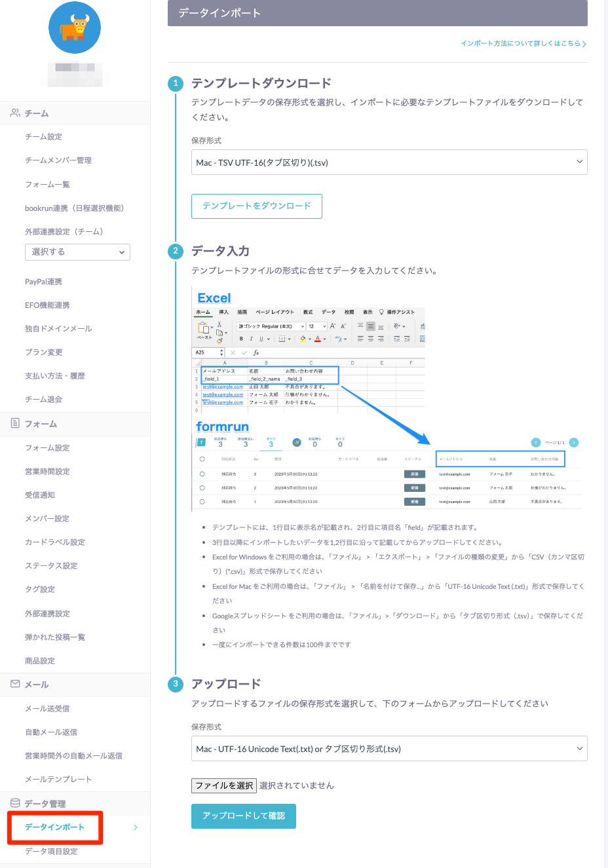Expand the 選択する dropdown for external integration
The height and width of the screenshot is (868, 608).
pos(77,252)
